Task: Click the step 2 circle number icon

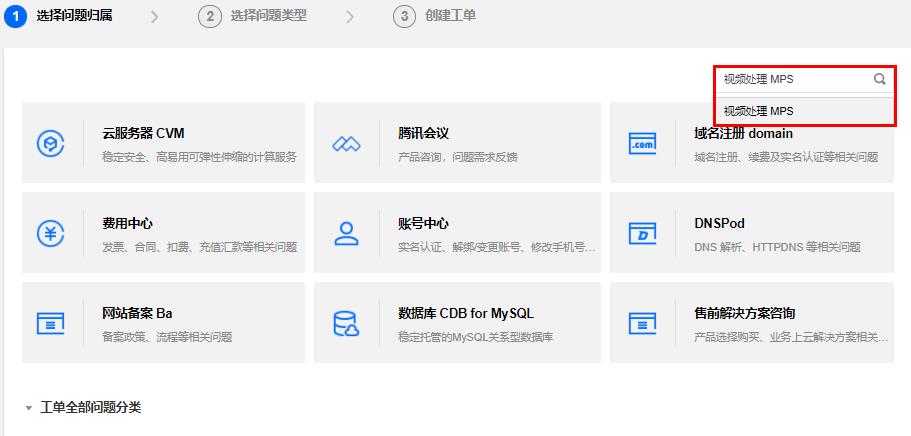Action: click(x=210, y=16)
